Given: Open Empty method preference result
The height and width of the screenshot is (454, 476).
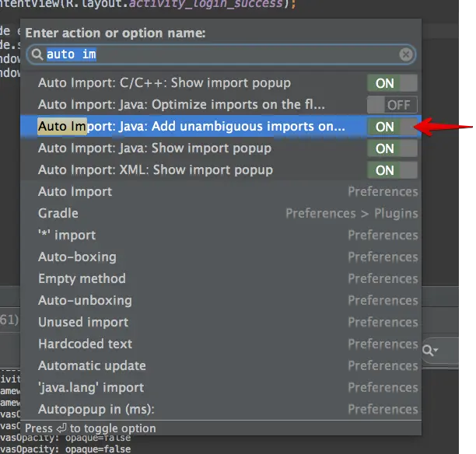Looking at the screenshot, I should point(221,278).
